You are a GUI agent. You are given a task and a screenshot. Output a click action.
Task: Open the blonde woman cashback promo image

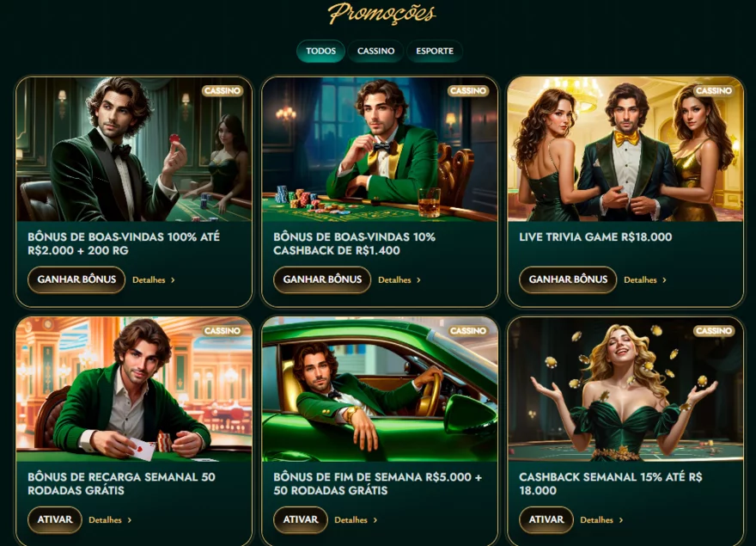[x=625, y=390]
